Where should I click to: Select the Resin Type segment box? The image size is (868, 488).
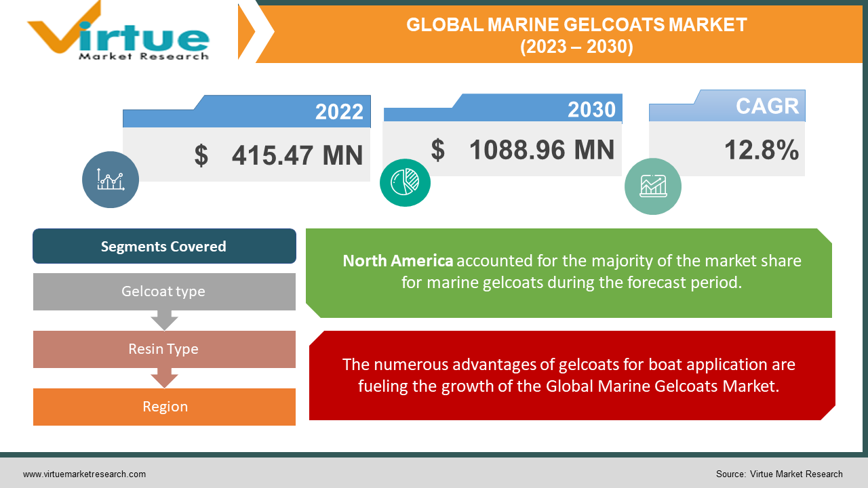[164, 349]
